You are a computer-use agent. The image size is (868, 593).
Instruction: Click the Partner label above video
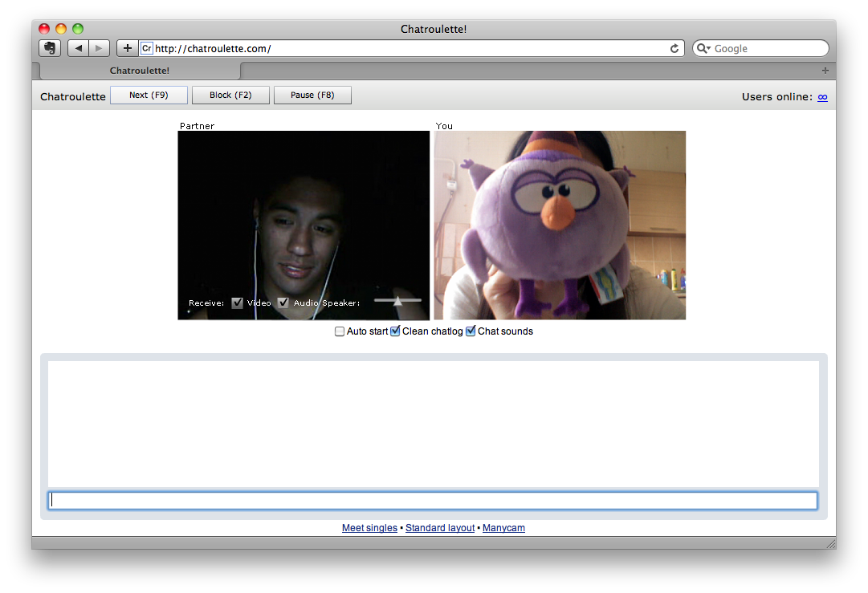(x=197, y=125)
